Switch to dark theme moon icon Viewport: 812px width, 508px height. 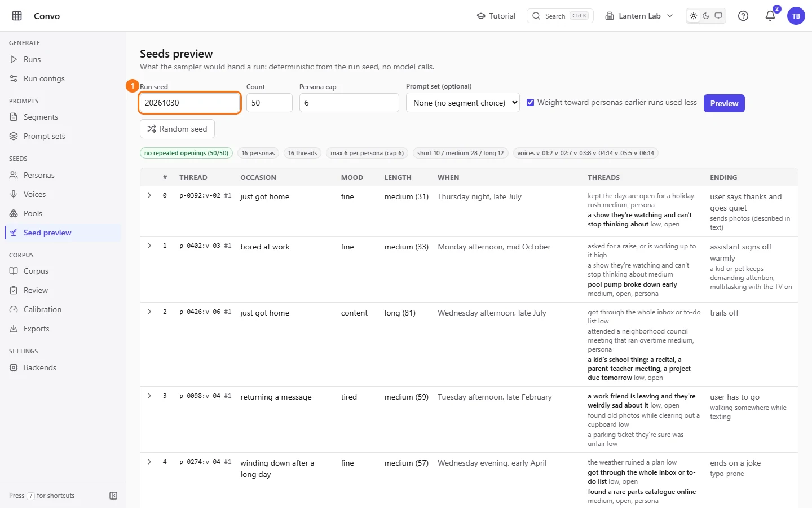click(x=706, y=16)
